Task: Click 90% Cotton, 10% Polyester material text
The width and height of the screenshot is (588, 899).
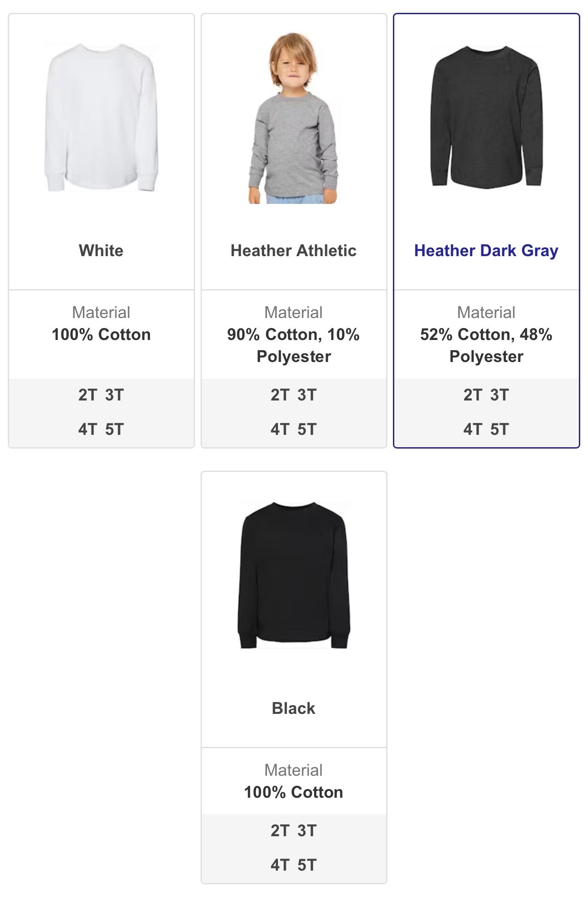Action: pyautogui.click(x=294, y=345)
